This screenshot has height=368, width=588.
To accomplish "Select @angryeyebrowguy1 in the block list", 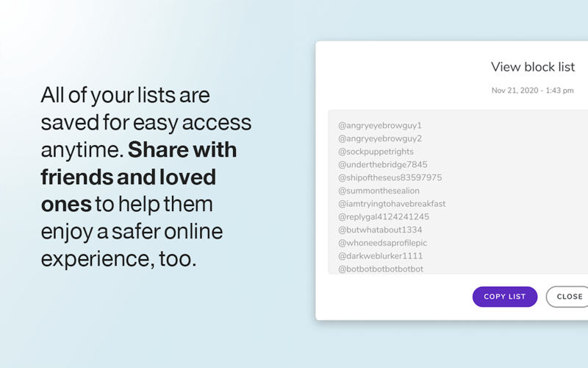I will (380, 126).
